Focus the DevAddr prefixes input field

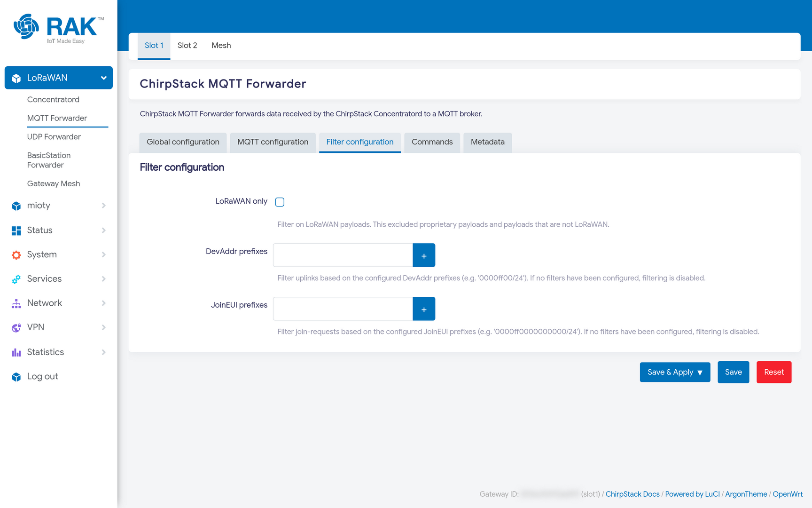click(x=343, y=255)
